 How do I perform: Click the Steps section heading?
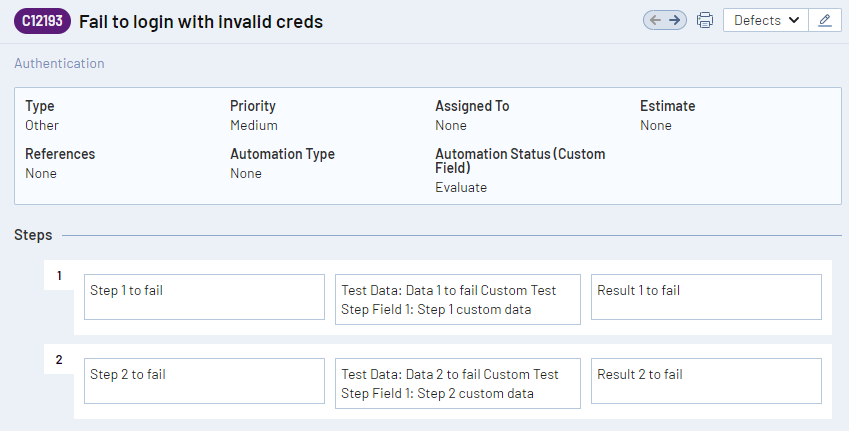click(33, 235)
